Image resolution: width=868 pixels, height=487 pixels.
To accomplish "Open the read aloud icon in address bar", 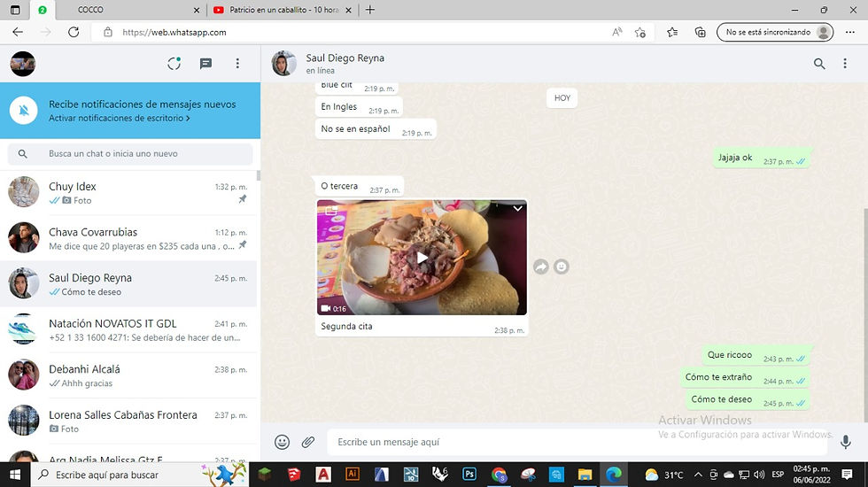I will click(617, 32).
